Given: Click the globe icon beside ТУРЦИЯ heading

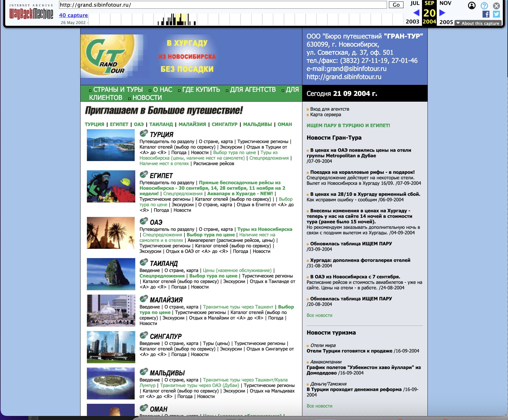Looking at the screenshot, I should coord(144,134).
